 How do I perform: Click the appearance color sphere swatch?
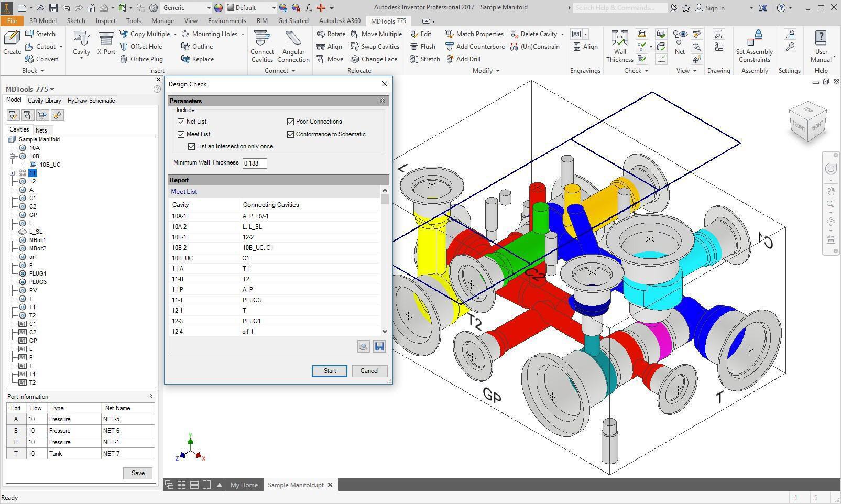tap(219, 8)
